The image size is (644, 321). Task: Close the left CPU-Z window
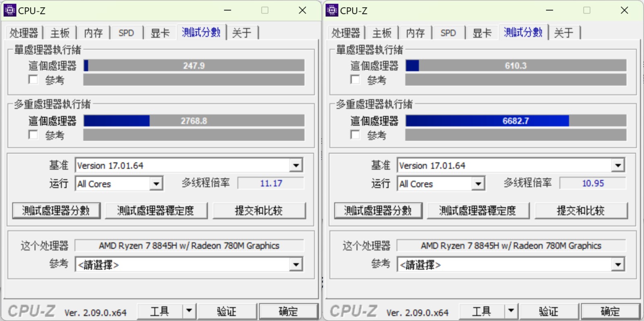click(302, 10)
